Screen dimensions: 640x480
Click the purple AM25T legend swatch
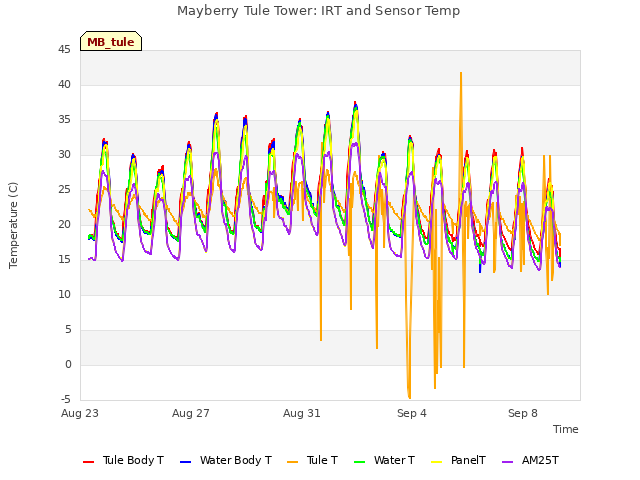507,462
